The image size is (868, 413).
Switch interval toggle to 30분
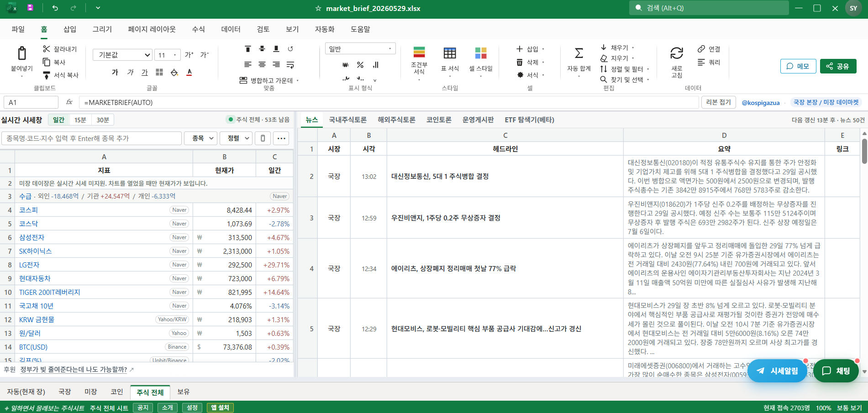[103, 120]
